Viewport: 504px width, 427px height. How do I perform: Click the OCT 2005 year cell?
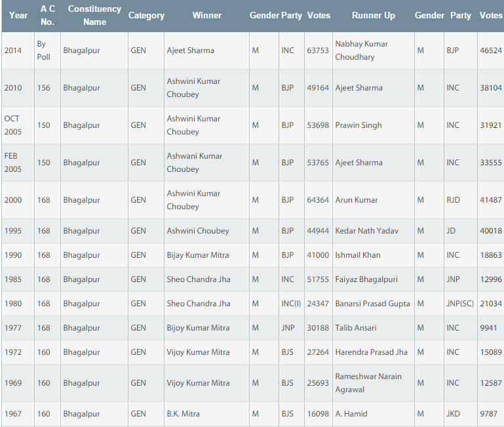pos(13,125)
